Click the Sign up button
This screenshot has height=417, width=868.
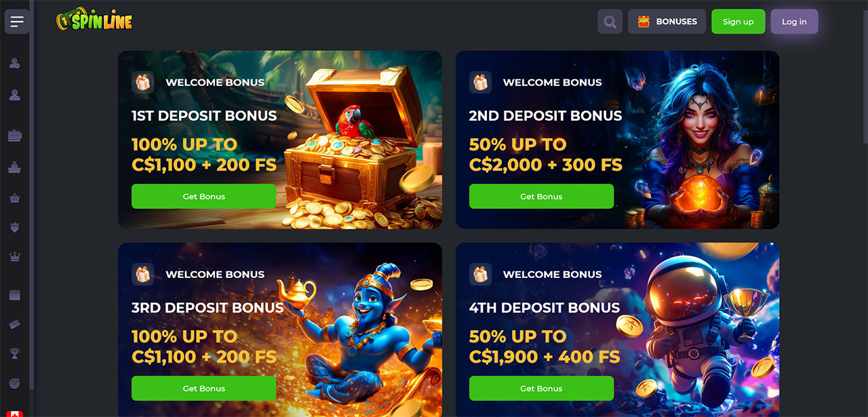pos(738,22)
